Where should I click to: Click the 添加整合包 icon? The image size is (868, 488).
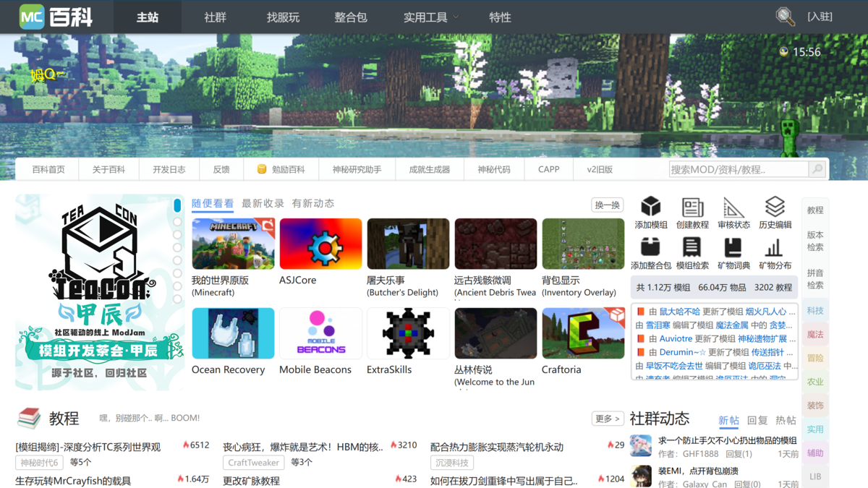click(x=651, y=247)
